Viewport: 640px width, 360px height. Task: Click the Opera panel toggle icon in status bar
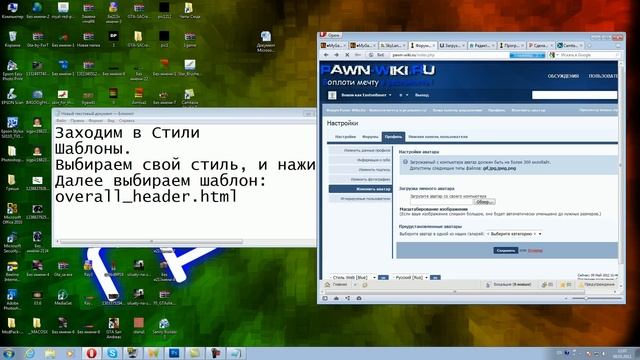click(325, 298)
